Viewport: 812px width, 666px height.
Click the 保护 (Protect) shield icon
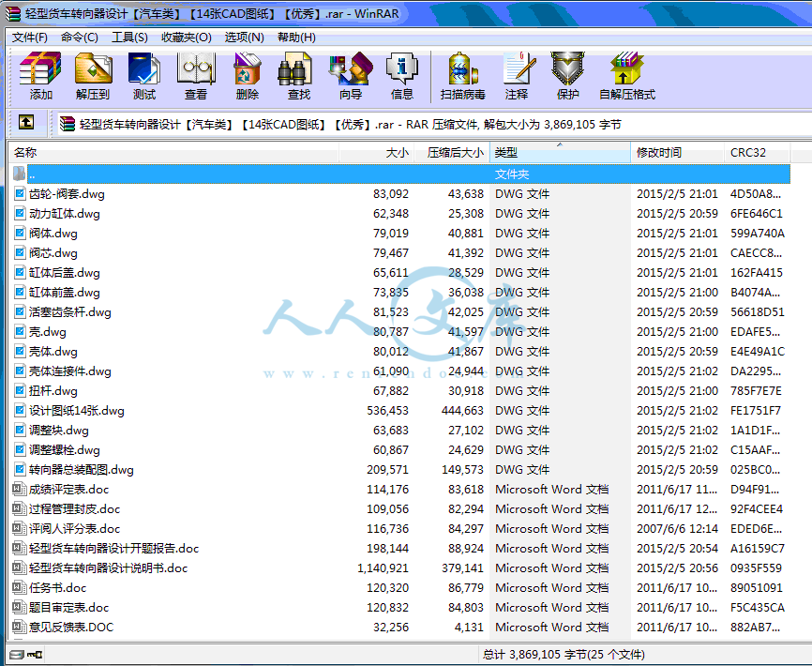point(567,68)
